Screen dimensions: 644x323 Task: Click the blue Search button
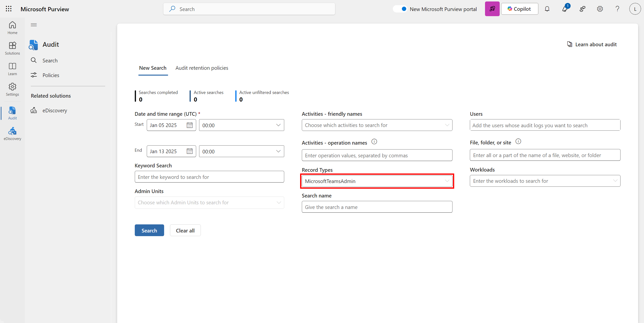point(149,231)
